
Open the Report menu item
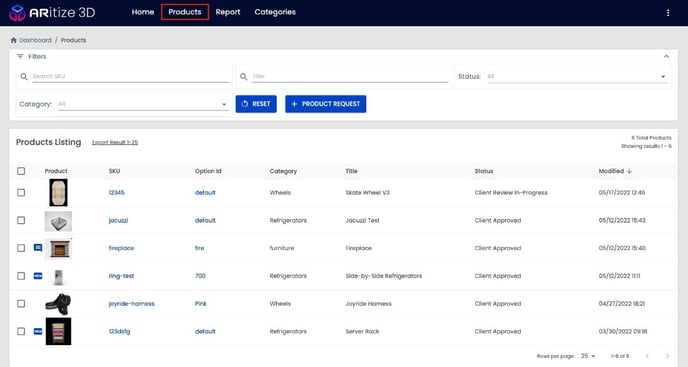click(228, 12)
